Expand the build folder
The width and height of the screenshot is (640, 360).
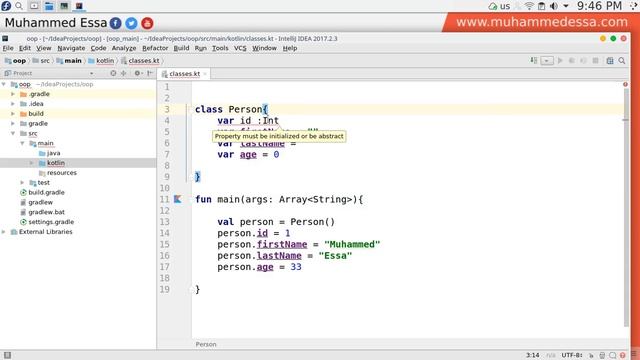click(13, 113)
